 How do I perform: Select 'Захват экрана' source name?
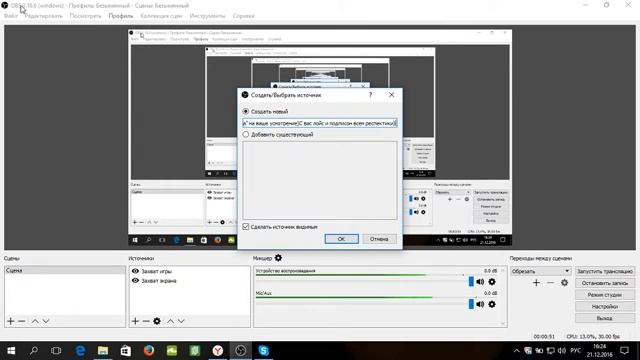pyautogui.click(x=159, y=281)
